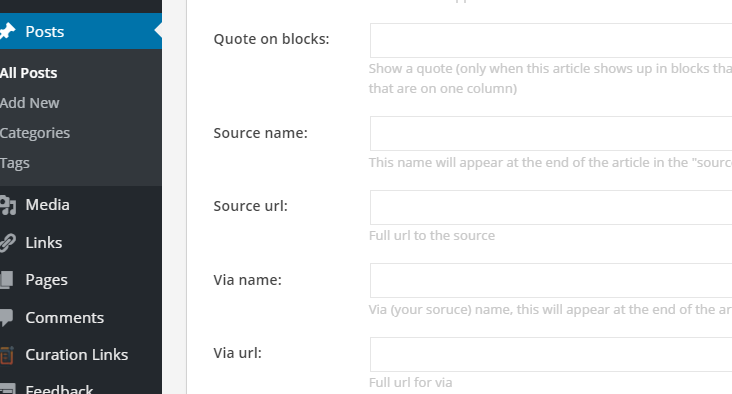The image size is (732, 394).
Task: Click the 'Source url:' label
Action: point(251,206)
